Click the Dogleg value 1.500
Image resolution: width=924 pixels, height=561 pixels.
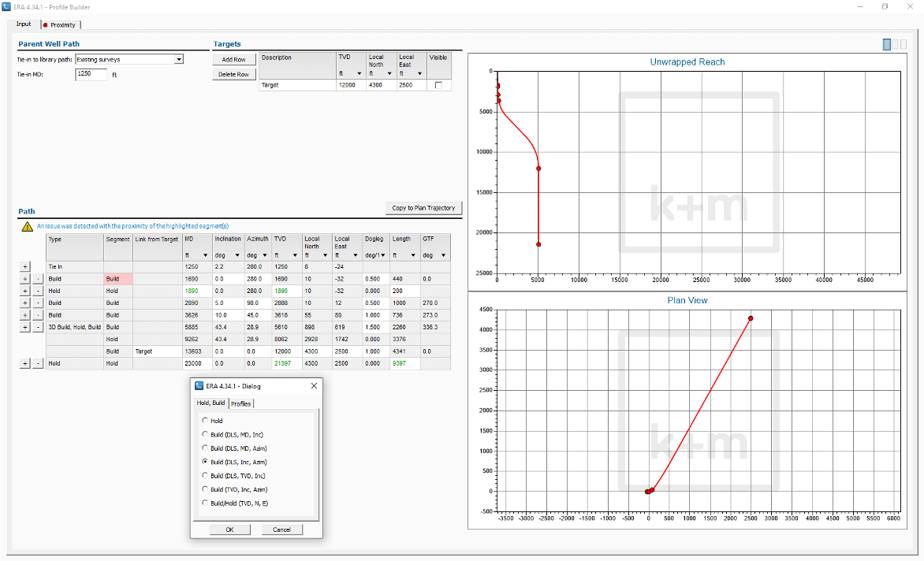pyautogui.click(x=377, y=327)
